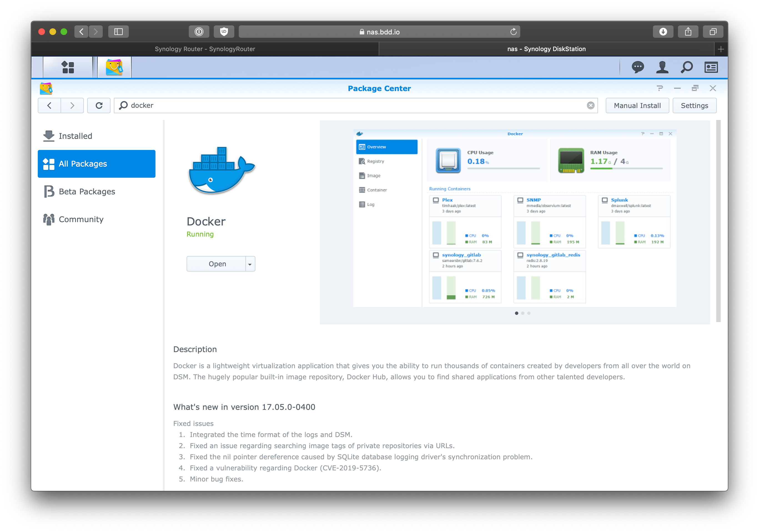Open the Open button's dropdown arrow
The width and height of the screenshot is (759, 532).
250,264
